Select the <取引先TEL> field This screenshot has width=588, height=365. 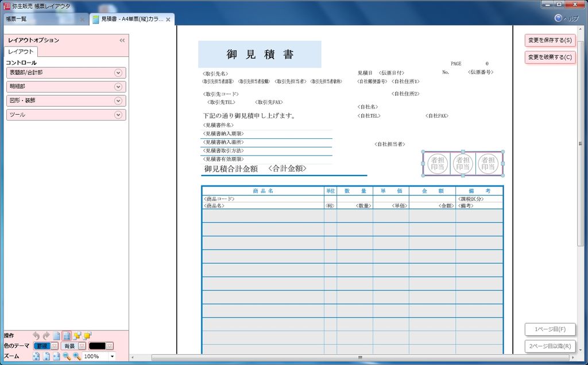click(x=221, y=102)
